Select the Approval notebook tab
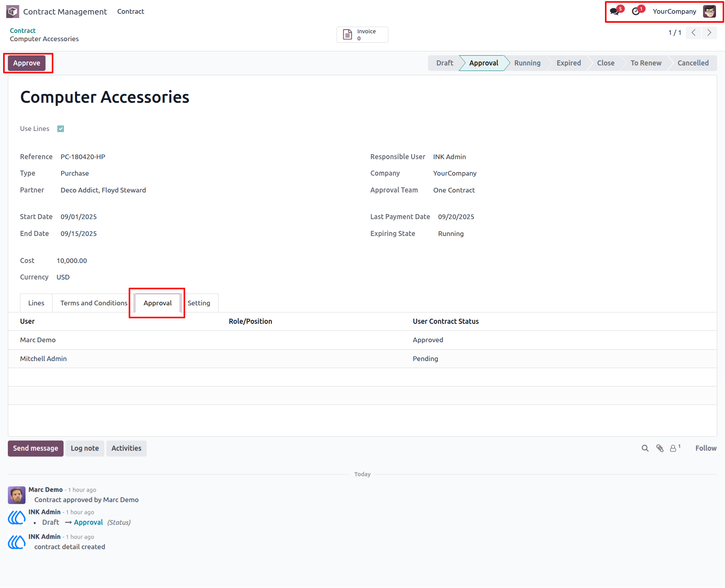Viewport: 725px width, 588px height. click(157, 303)
